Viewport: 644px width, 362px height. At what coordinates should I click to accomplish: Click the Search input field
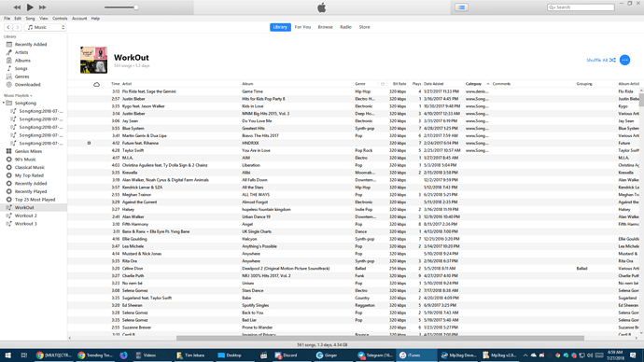581,7
